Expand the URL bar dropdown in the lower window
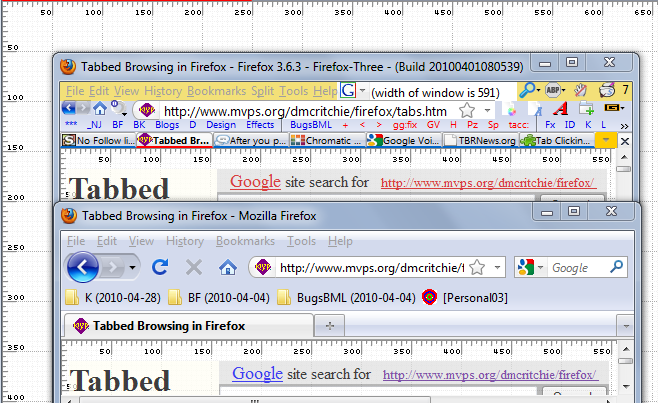 497,267
